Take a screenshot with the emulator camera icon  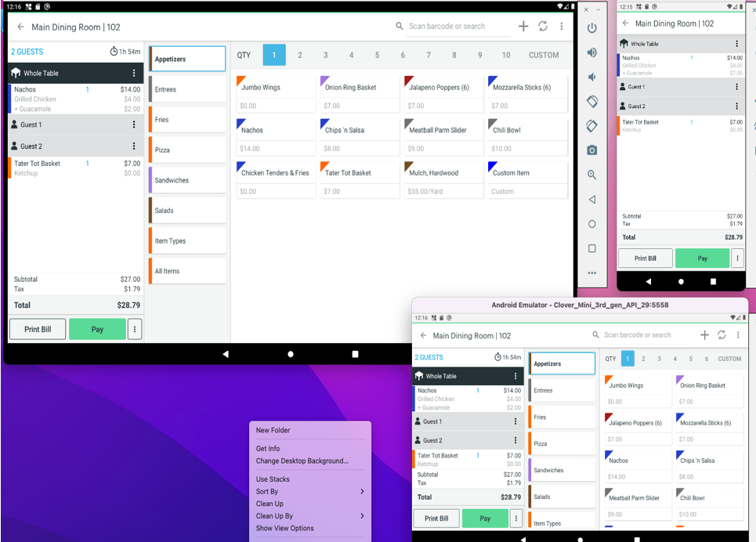coord(592,150)
